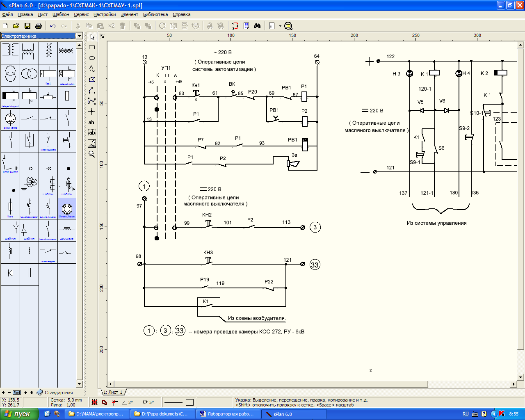Open the component list icon in toolbar
Viewport: 525px width, 420px height.
click(246, 26)
